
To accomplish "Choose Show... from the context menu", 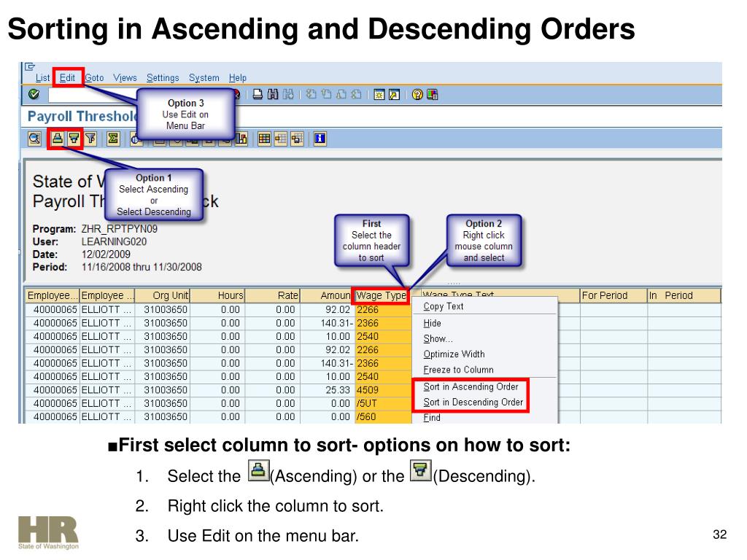I will [438, 338].
